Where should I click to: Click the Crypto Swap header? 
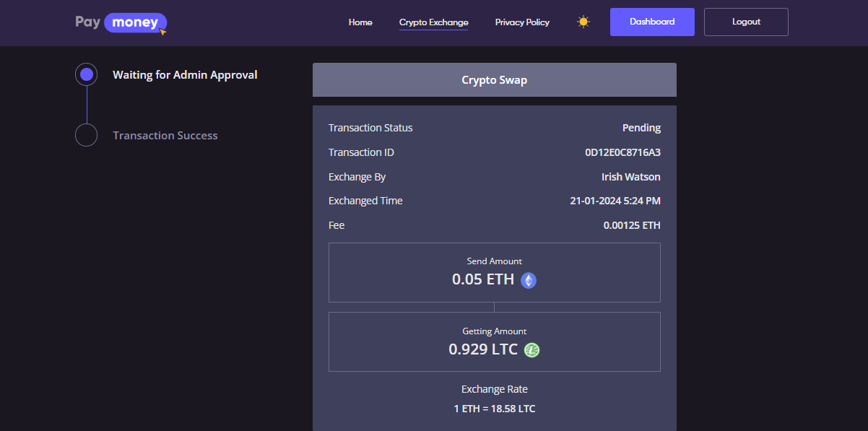pos(494,80)
